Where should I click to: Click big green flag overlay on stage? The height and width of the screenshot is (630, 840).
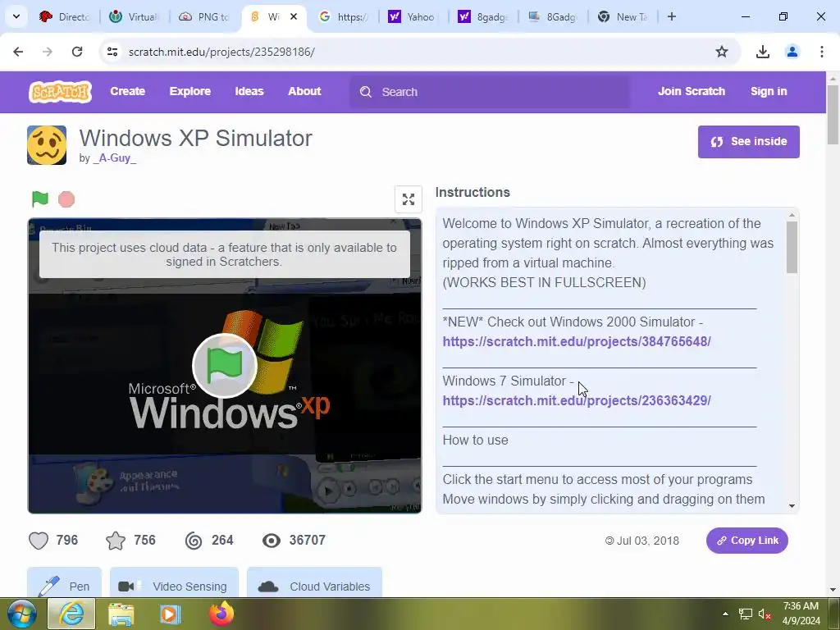[x=225, y=366]
